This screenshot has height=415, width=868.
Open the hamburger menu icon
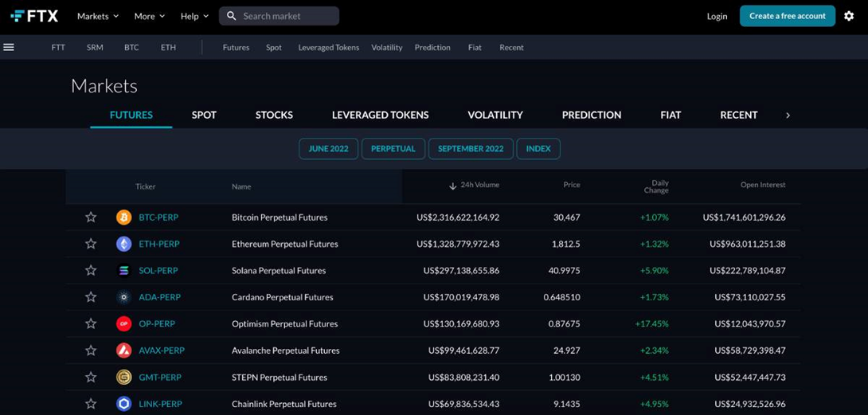pos(8,48)
